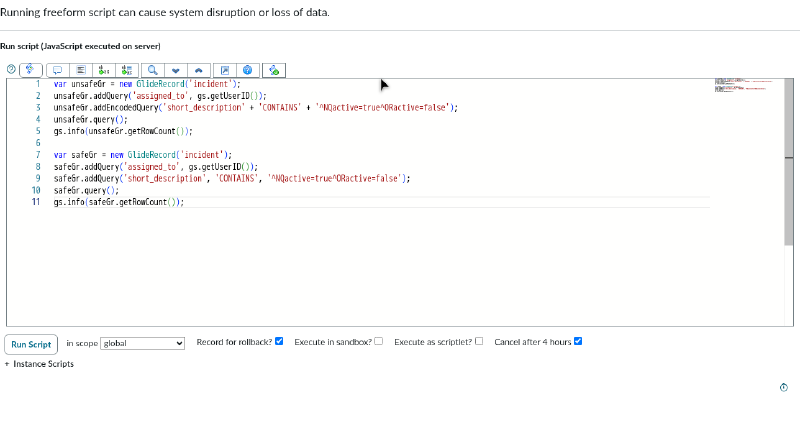The width and height of the screenshot is (800, 442).
Task: Click the toggle comment speech-bubble icon
Action: tap(58, 70)
